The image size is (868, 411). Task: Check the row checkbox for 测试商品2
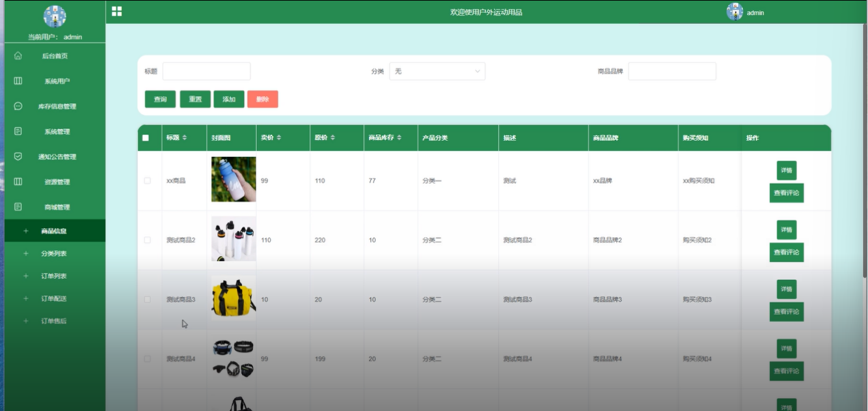coord(147,240)
